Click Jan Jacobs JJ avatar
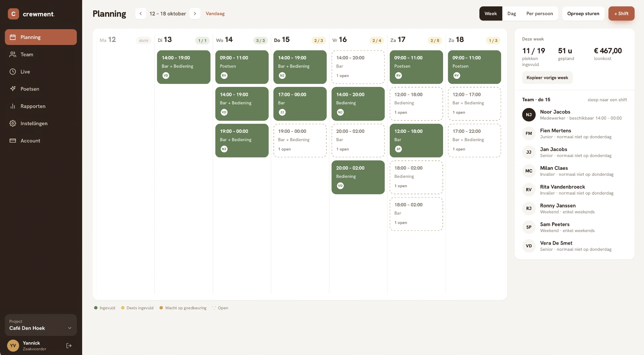Screen dimensions: 644x355 click(x=529, y=152)
